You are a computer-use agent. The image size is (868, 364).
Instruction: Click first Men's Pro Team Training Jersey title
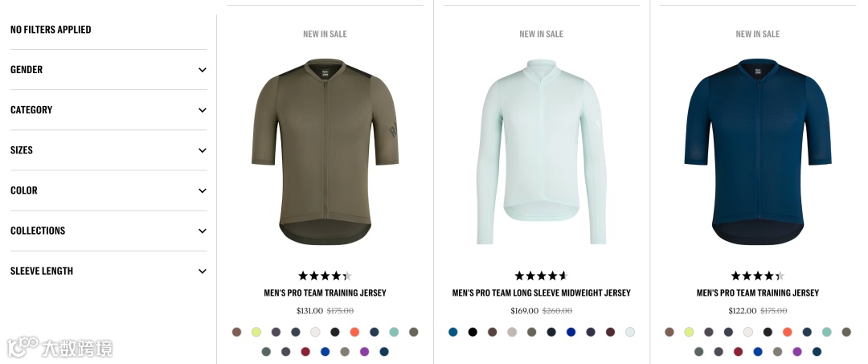click(x=325, y=292)
